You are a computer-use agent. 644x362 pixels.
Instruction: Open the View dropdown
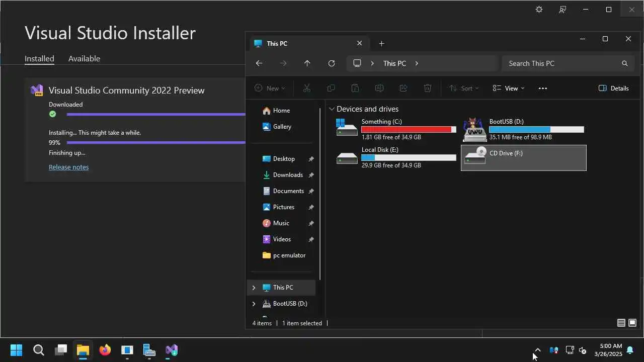click(509, 88)
